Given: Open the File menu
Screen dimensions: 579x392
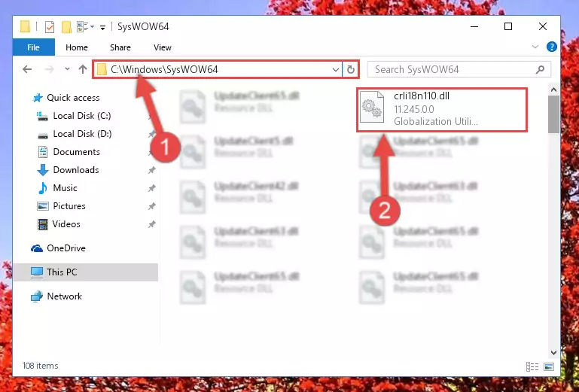Looking at the screenshot, I should (x=33, y=47).
